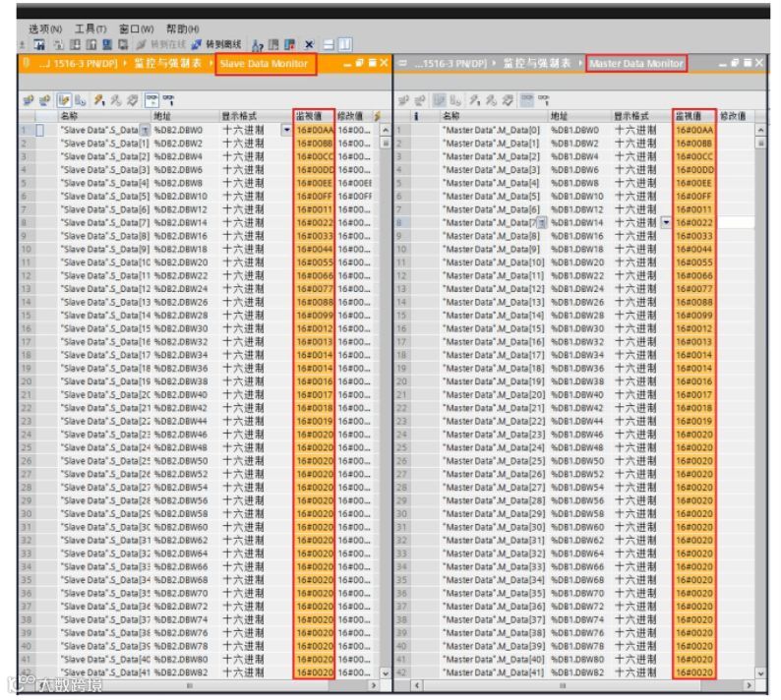Image resolution: width=781 pixels, height=700 pixels.
Task: Click right arrow of slave horizontal scrollbar
Action: click(374, 685)
